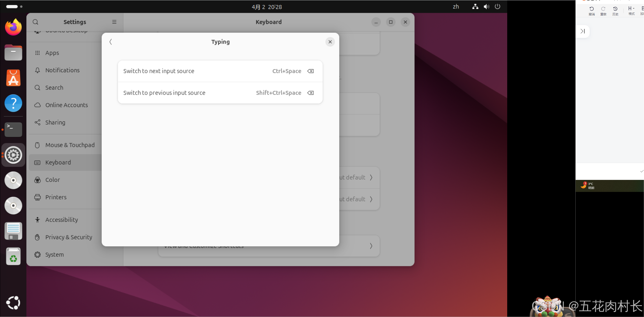Screen dimensions: 644x317
Task: Open Ubuntu App Center from the dock
Action: click(x=13, y=78)
